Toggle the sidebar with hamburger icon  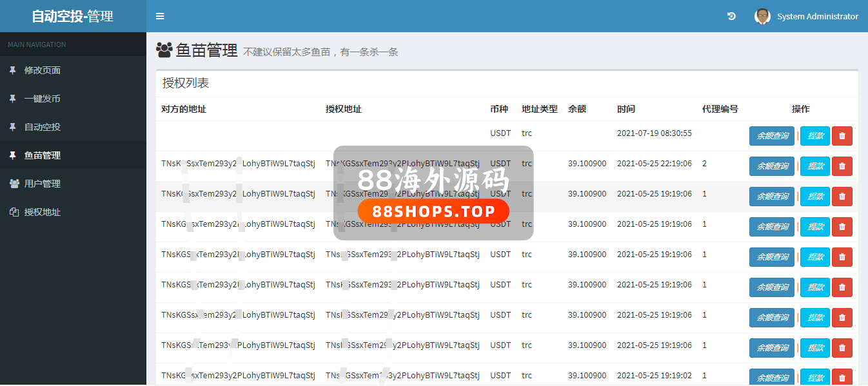point(160,16)
